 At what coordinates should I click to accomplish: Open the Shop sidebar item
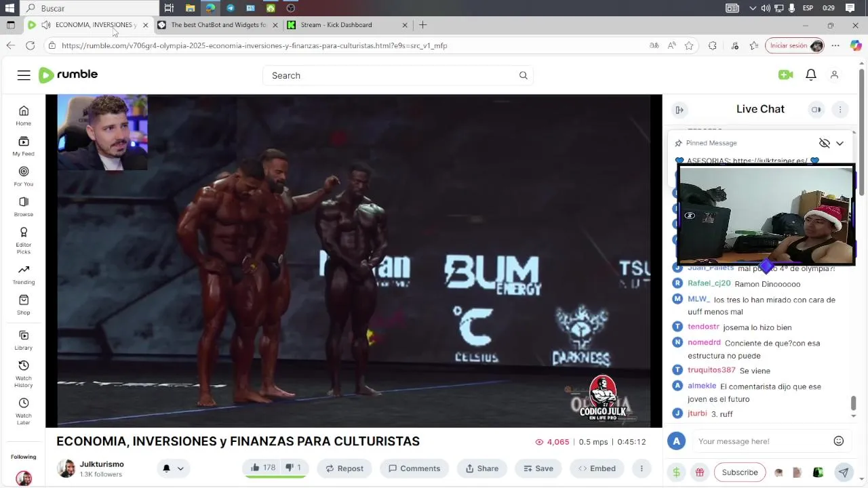24,305
